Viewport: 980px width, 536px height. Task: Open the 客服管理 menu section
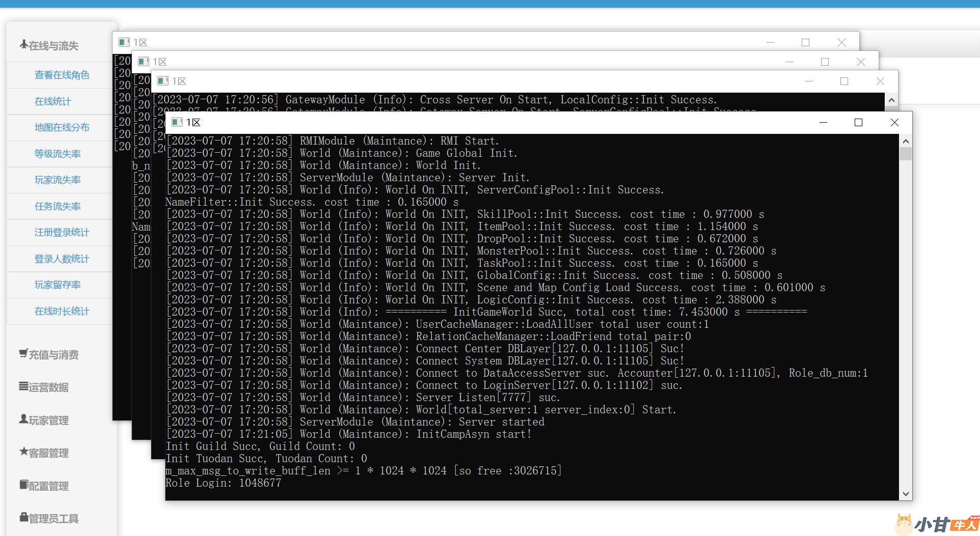tap(44, 453)
